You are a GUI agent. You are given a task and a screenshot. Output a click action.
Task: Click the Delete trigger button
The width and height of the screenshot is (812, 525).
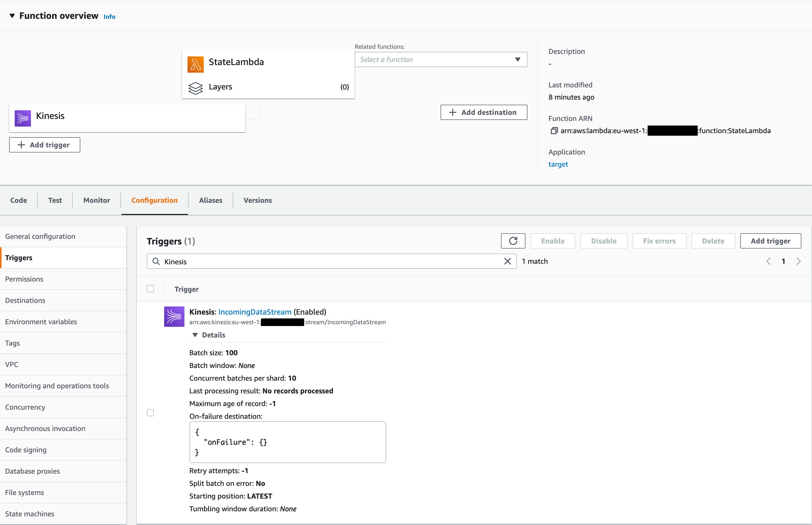point(713,241)
